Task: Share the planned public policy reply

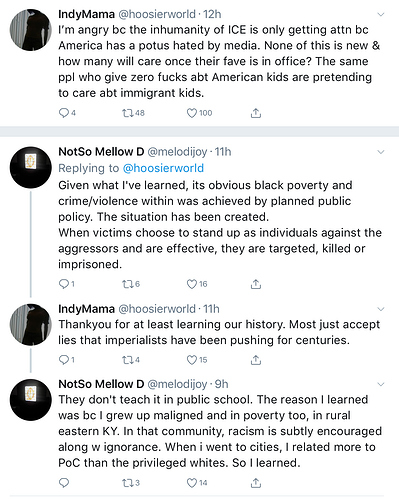Action: click(x=256, y=284)
